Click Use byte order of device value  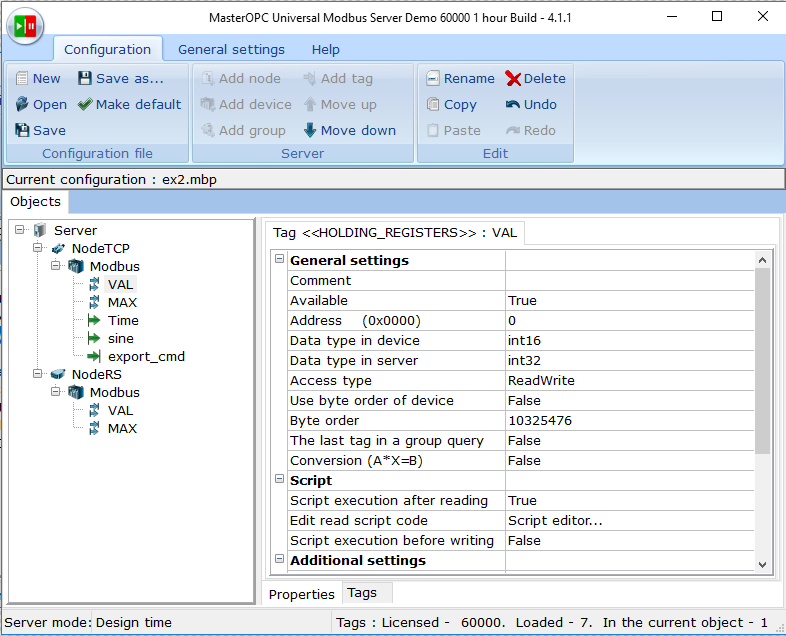pos(629,400)
